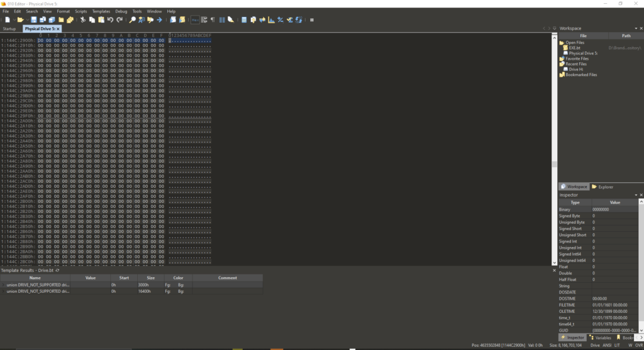Click the Histogram chart icon

click(x=271, y=20)
